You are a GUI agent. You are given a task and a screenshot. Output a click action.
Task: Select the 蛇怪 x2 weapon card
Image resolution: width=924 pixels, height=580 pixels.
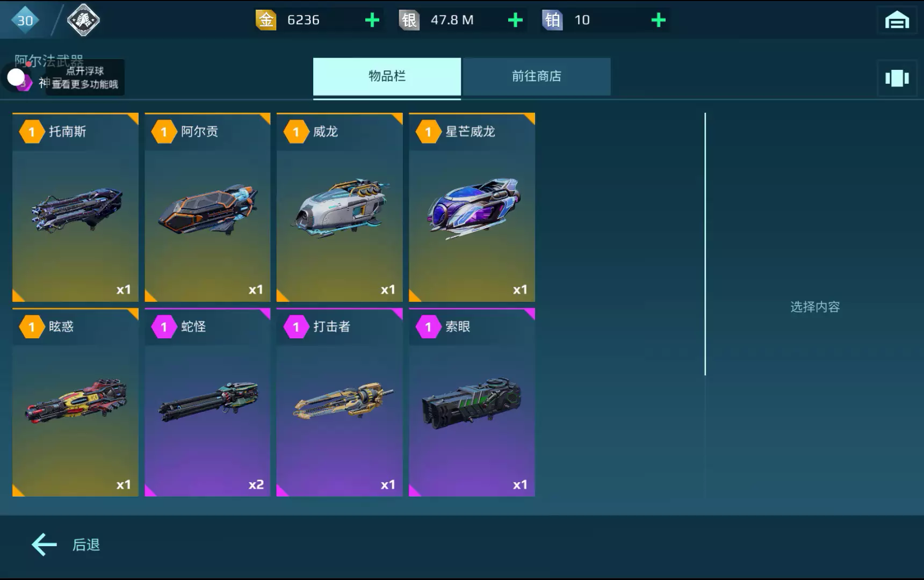pos(207,402)
